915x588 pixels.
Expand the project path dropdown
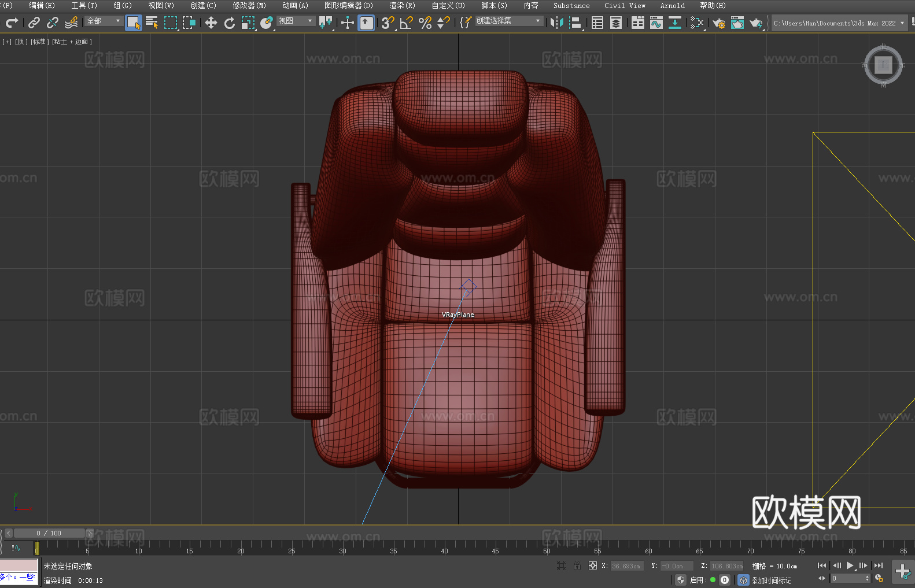coord(902,23)
